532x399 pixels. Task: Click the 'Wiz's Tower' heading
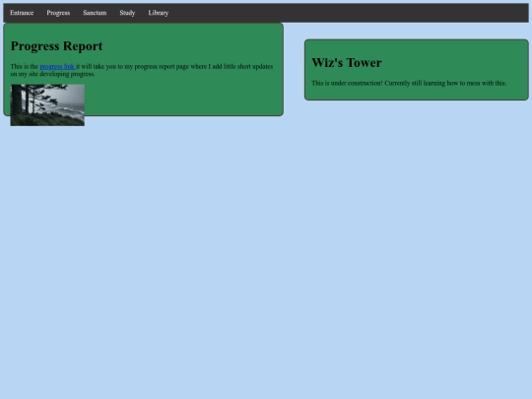click(x=347, y=63)
